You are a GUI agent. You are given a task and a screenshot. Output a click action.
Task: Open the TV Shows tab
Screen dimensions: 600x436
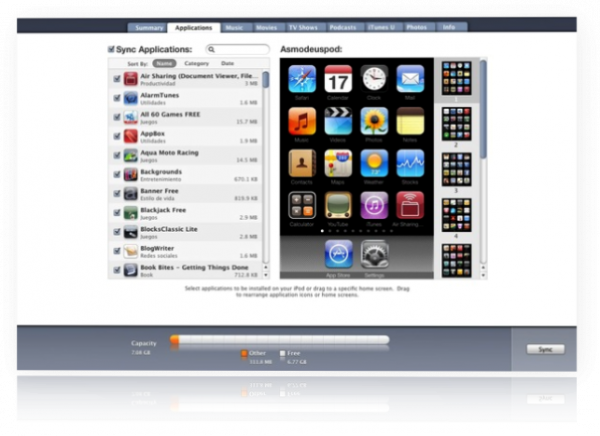[303, 28]
